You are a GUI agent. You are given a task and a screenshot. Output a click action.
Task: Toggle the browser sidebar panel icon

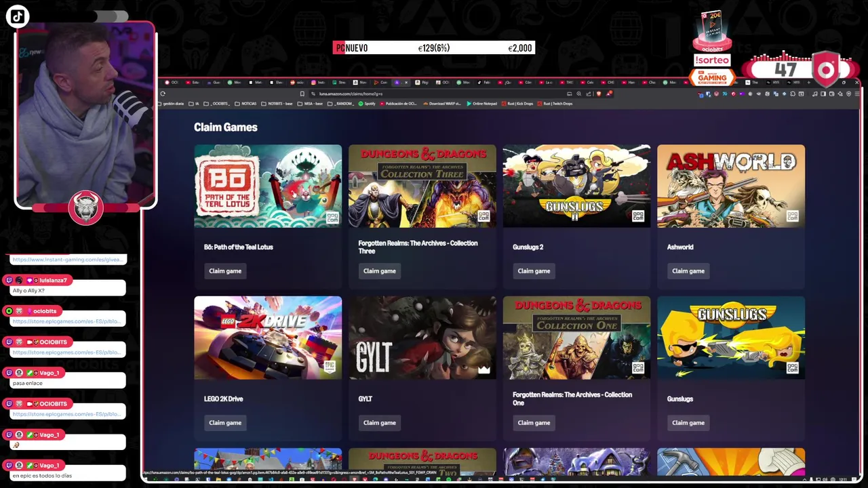tap(823, 94)
